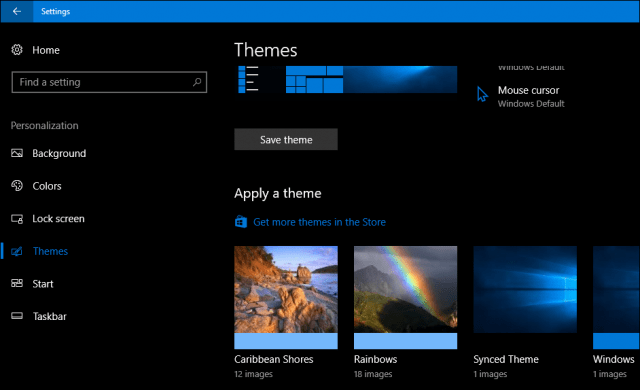Open Colors via its palette icon
The width and height of the screenshot is (640, 390).
tap(17, 186)
